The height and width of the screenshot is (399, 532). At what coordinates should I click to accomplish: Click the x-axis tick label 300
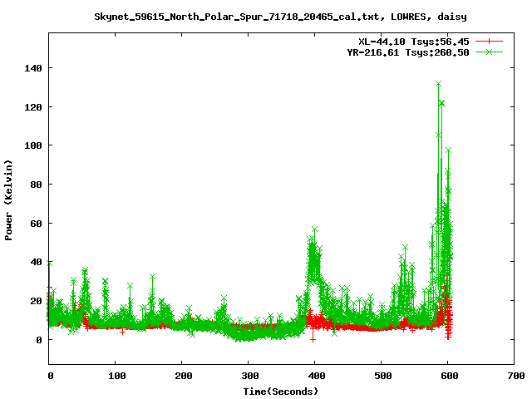pyautogui.click(x=249, y=376)
